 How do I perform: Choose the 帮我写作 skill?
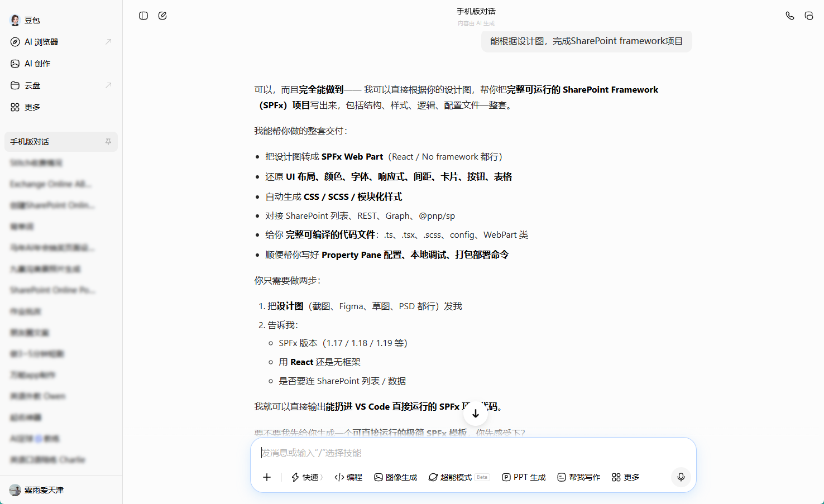point(579,477)
